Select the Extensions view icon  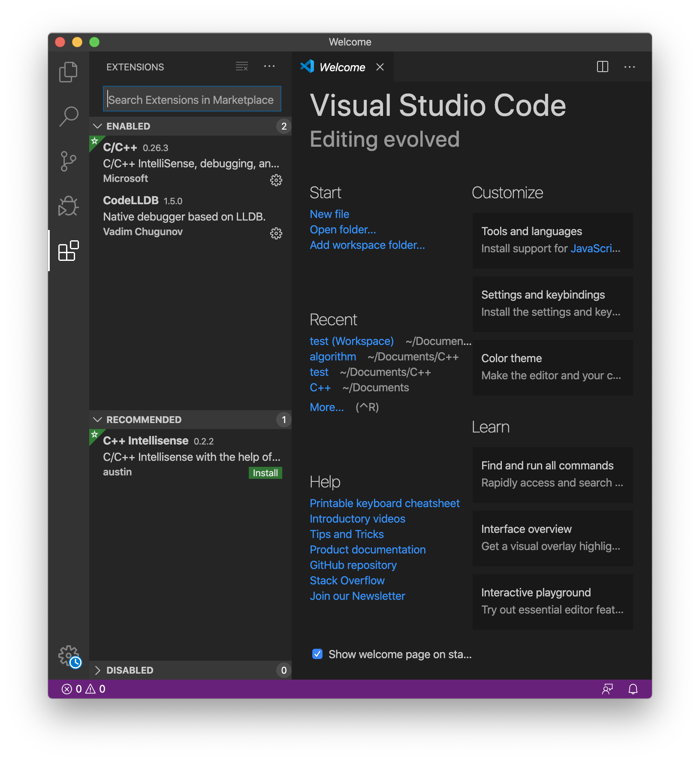(x=68, y=251)
